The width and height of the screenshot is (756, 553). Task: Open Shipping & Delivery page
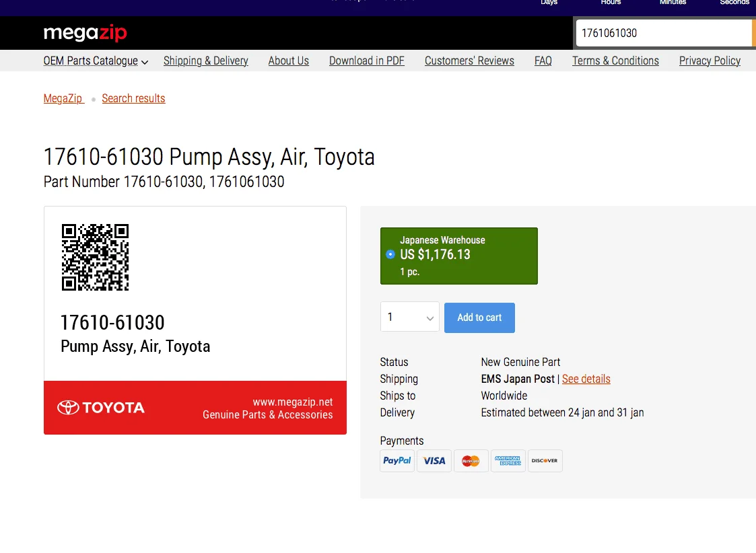(205, 61)
